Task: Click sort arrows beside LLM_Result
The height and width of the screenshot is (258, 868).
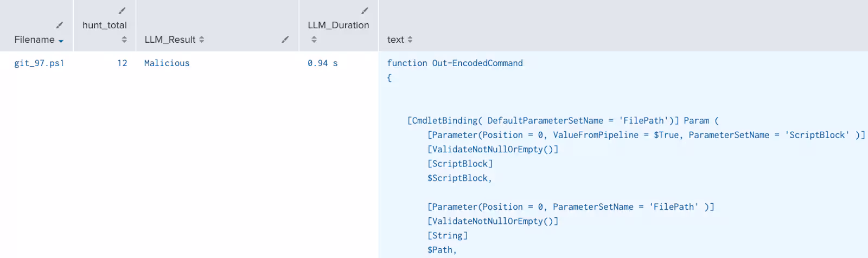Action: pos(202,40)
